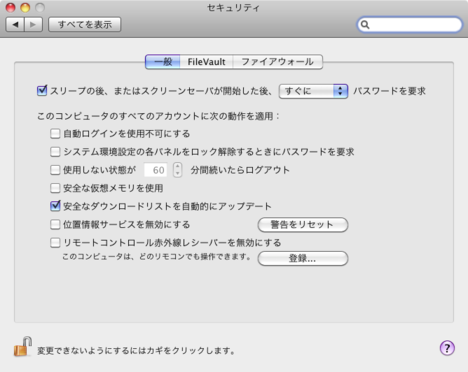Uncheck password required after sleep checkbox
This screenshot has width=468, height=372.
click(42, 91)
